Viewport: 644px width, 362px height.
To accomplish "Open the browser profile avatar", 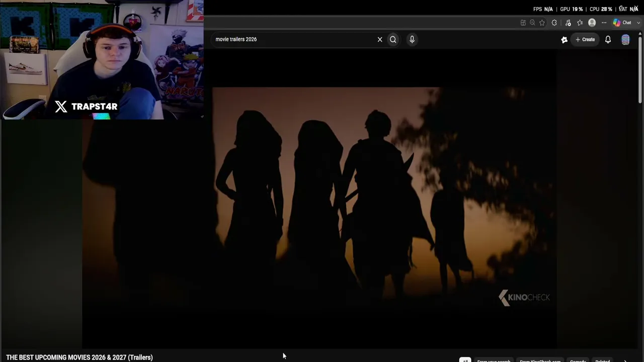I will click(592, 23).
